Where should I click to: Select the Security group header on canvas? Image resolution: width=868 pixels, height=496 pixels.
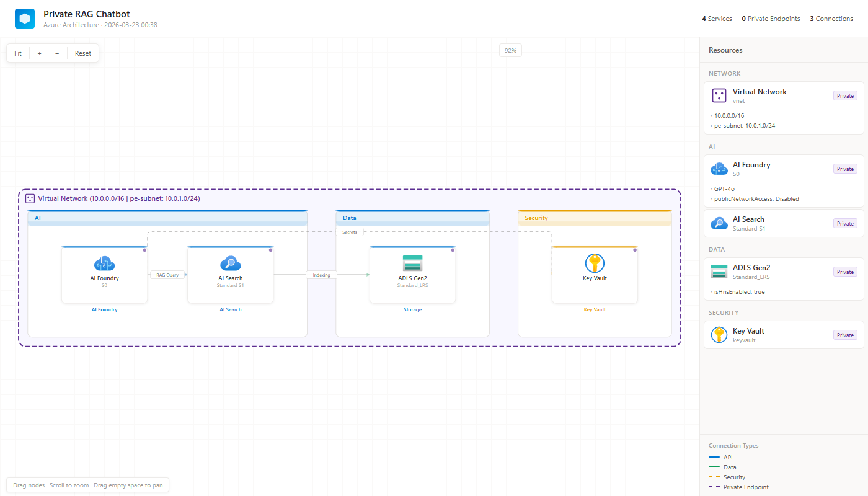[595, 218]
